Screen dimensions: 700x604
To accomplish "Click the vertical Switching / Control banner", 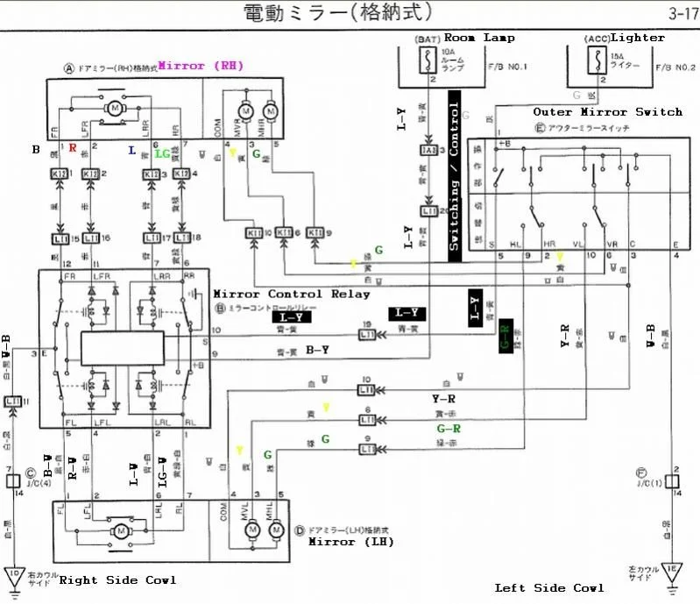I will tap(454, 176).
